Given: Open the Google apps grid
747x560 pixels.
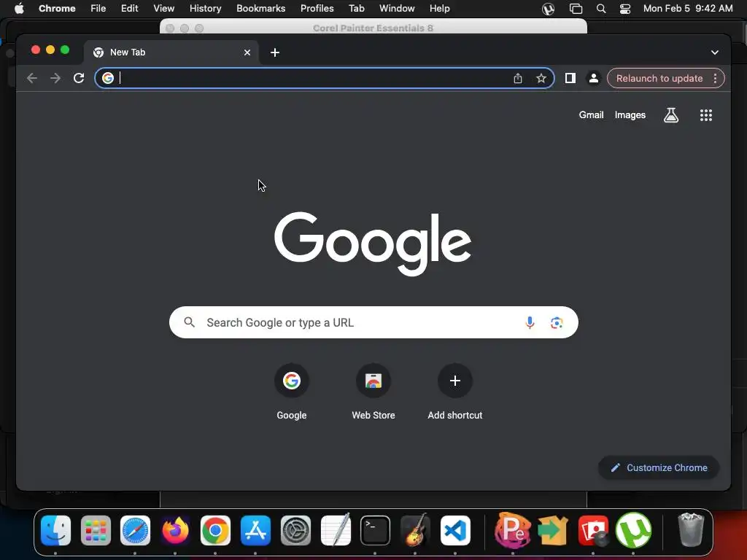Looking at the screenshot, I should coord(706,114).
